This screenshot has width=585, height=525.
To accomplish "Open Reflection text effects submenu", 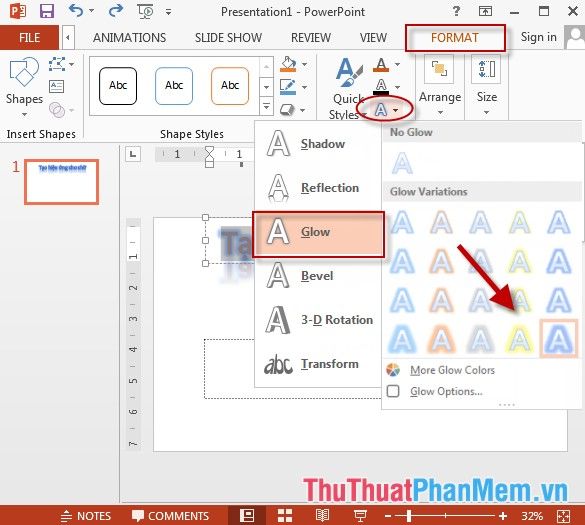I will pos(318,188).
